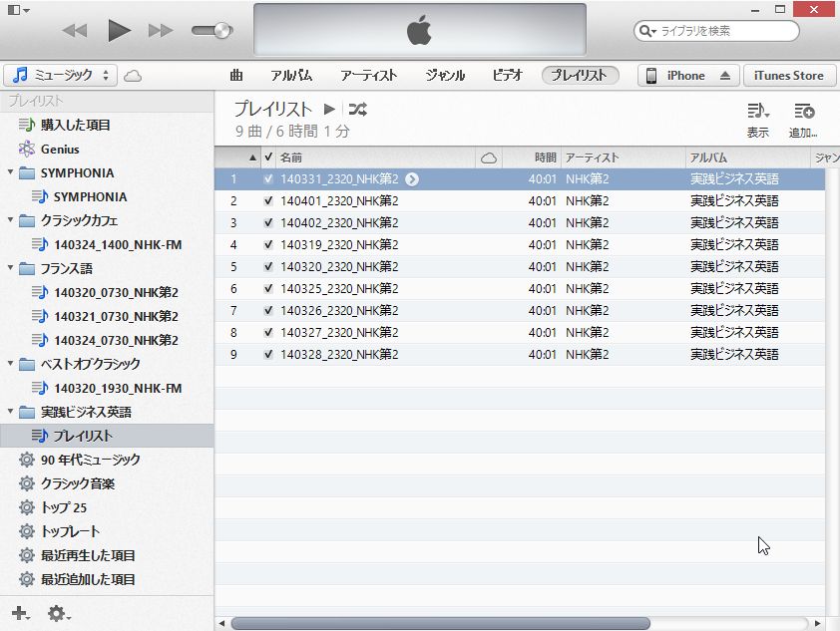Switch to the ジャンル tab
The width and height of the screenshot is (840, 631).
[445, 76]
